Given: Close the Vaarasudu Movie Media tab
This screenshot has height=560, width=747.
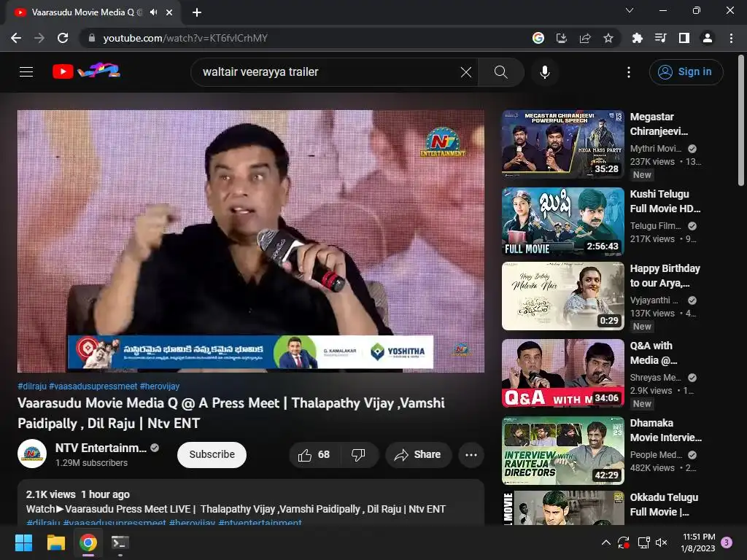Looking at the screenshot, I should (x=169, y=12).
